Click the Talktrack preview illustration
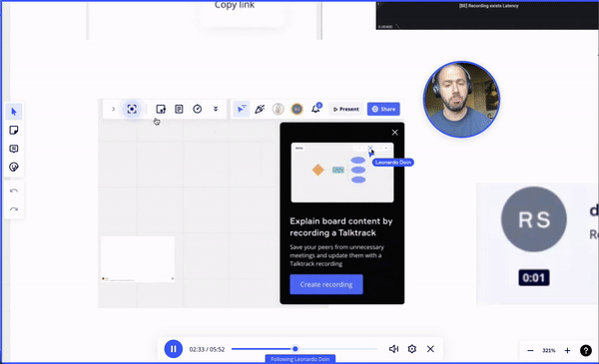 [342, 173]
